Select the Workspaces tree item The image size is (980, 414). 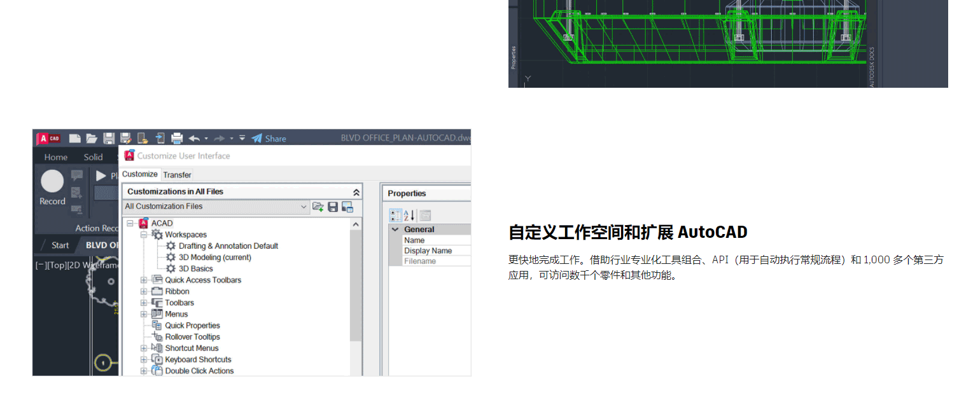(x=185, y=235)
